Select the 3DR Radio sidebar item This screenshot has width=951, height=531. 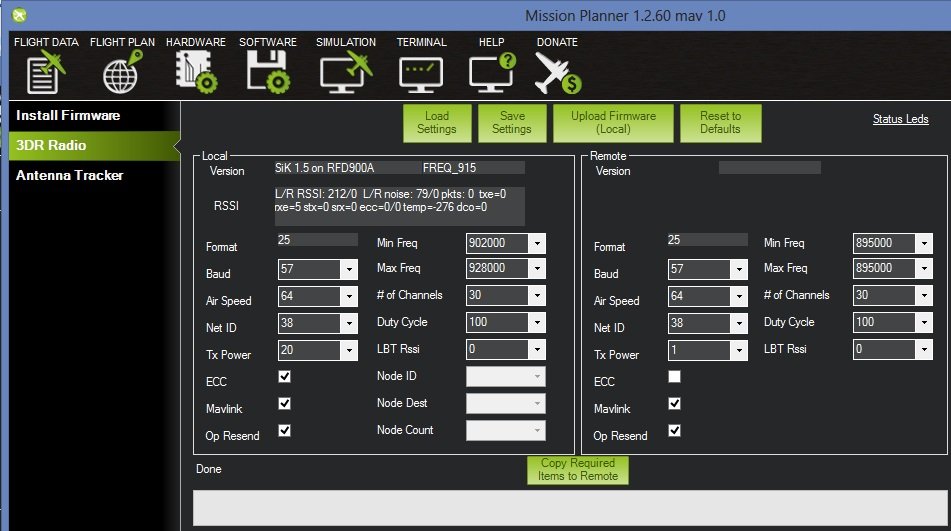95,145
